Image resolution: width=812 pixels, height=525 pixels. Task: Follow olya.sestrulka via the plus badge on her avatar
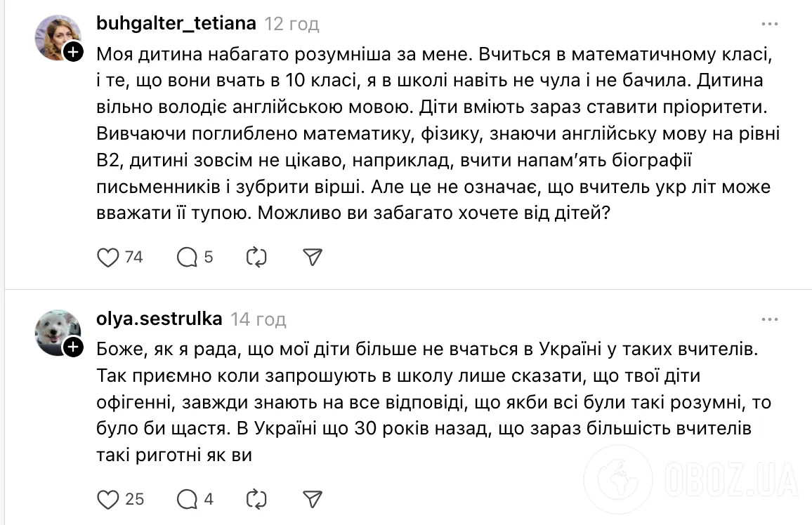pos(73,347)
